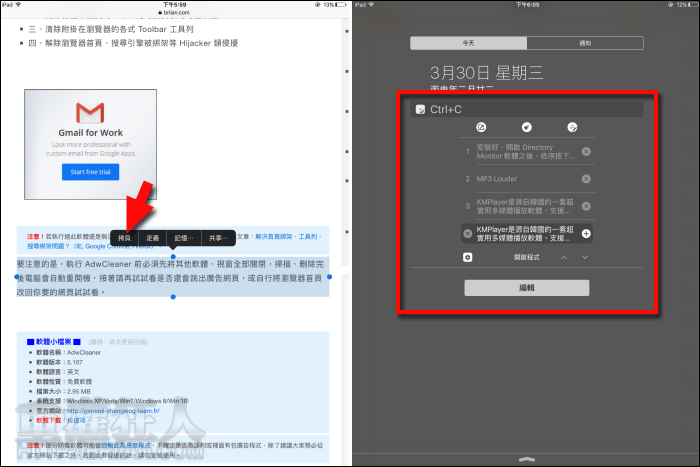The height and width of the screenshot is (467, 700).
Task: Add the current clipboard with the plus icon
Action: click(586, 233)
